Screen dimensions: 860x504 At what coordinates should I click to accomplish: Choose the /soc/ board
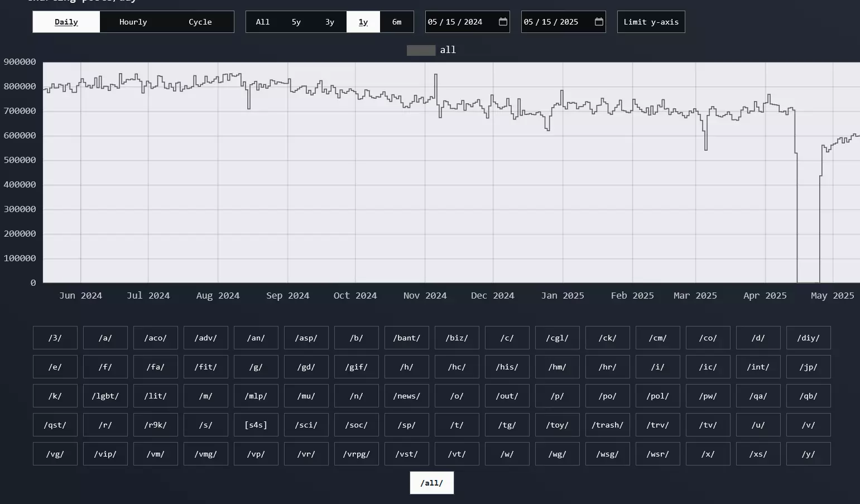357,425
